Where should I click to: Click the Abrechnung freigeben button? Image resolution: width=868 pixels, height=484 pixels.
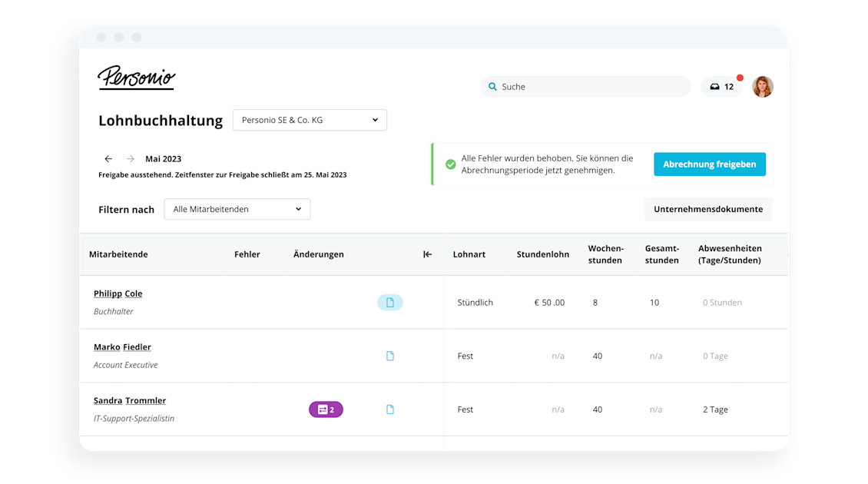click(x=709, y=164)
